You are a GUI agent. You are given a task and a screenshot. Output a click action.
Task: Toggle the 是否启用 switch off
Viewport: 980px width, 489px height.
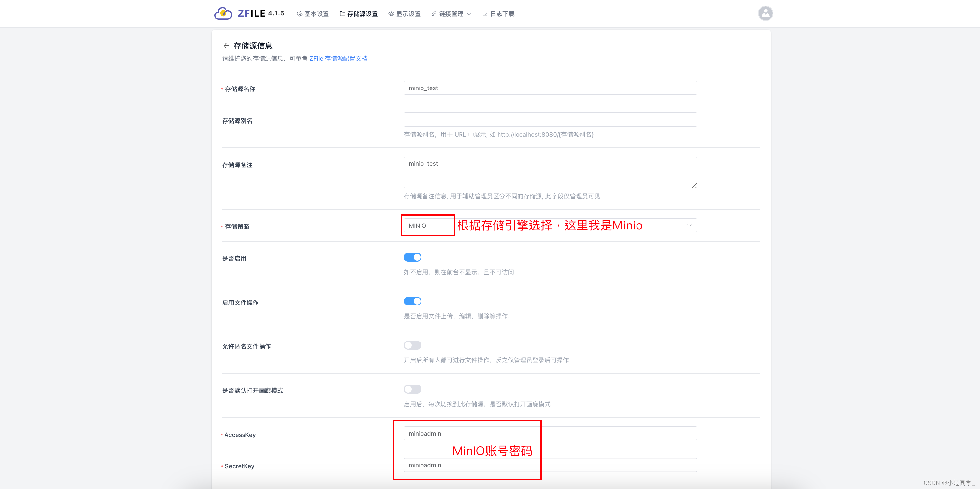[412, 257]
